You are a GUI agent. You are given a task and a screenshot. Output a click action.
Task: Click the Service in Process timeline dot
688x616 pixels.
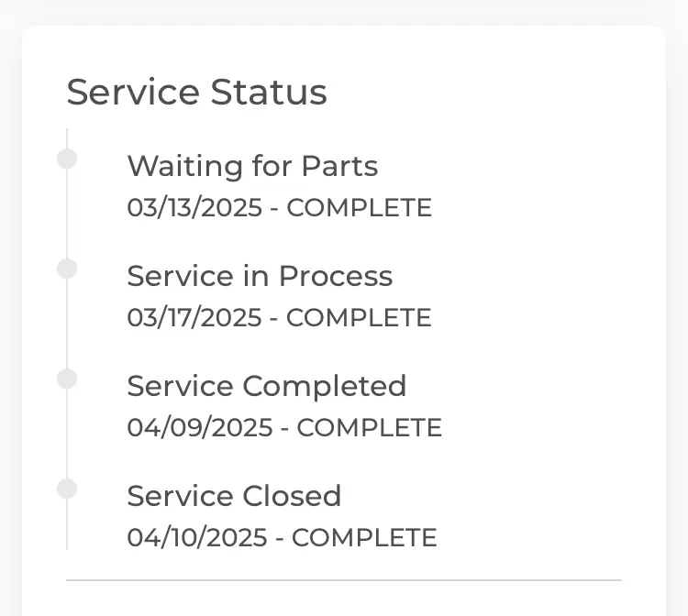coord(67,269)
